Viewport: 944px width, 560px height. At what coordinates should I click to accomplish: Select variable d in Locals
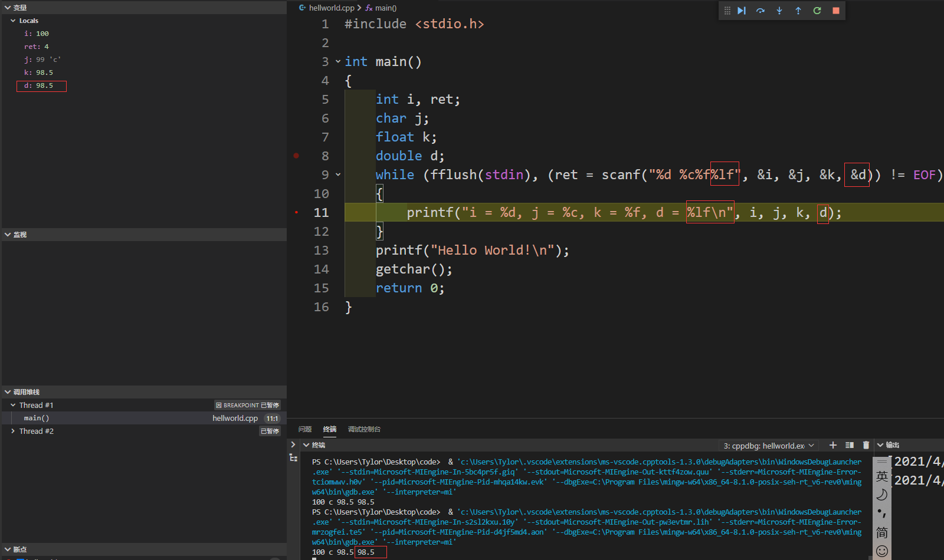tap(39, 85)
